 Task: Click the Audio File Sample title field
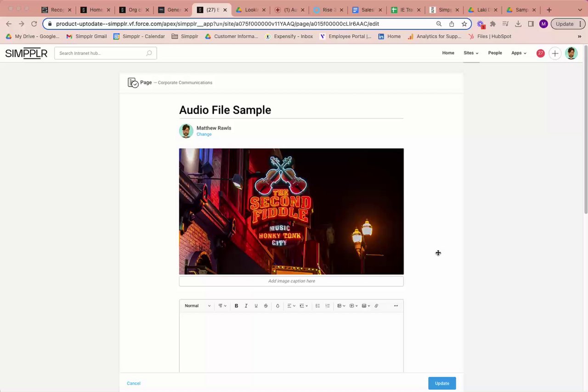pyautogui.click(x=291, y=110)
